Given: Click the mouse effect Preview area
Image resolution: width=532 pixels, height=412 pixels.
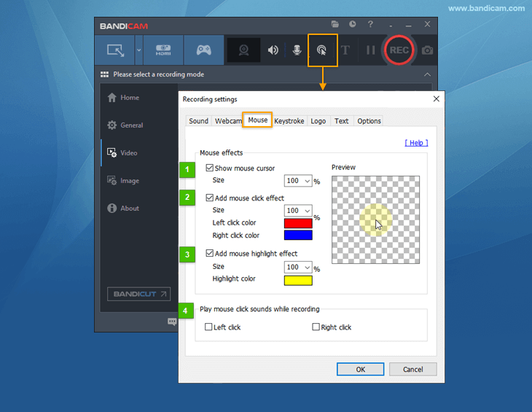Looking at the screenshot, I should [x=375, y=219].
